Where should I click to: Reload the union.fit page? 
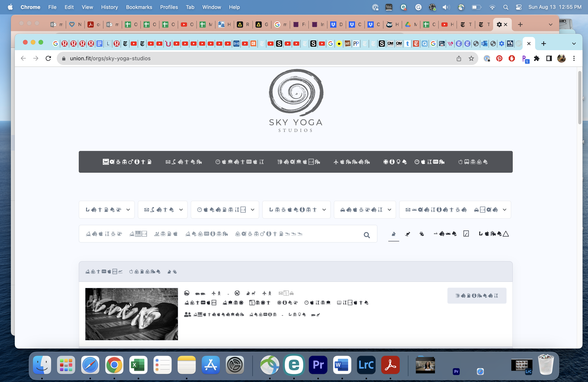click(x=48, y=58)
